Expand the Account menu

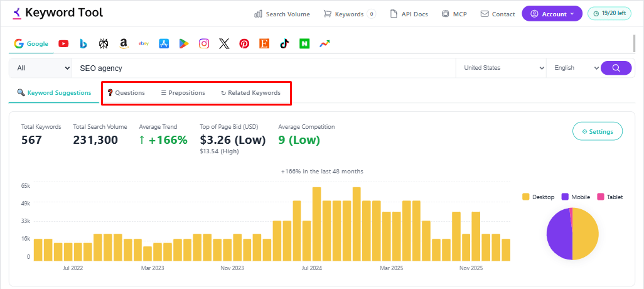[552, 14]
